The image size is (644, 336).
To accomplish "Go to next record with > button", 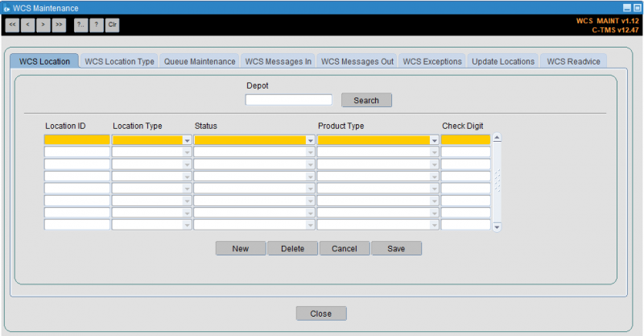I will coord(43,25).
